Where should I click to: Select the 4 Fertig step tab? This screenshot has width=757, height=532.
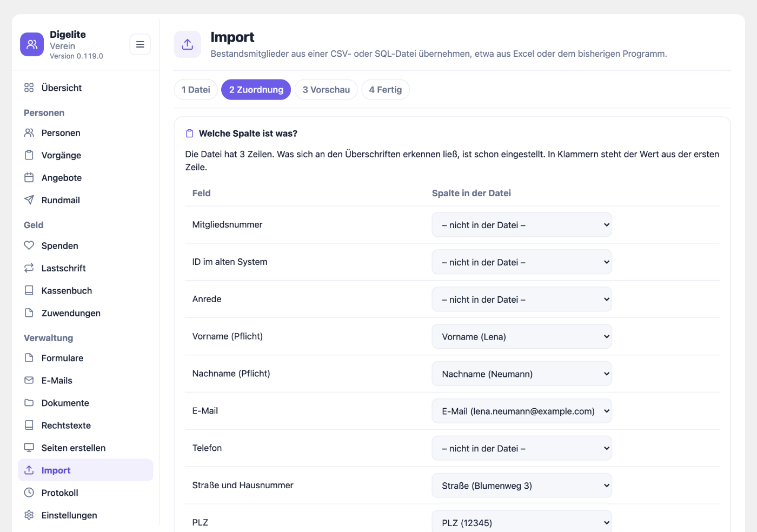[386, 90]
